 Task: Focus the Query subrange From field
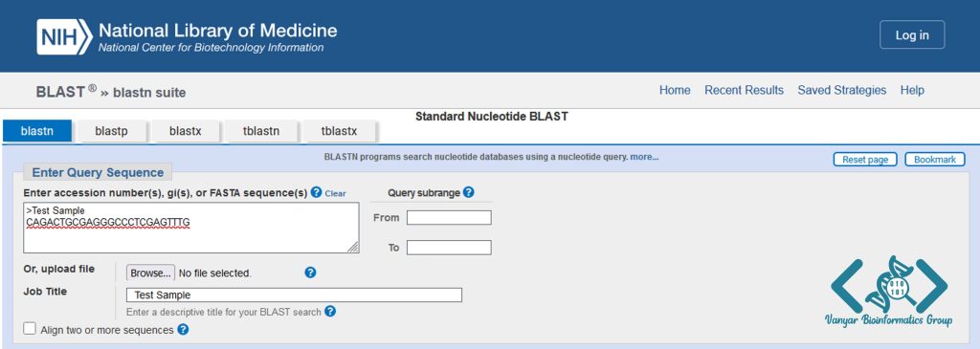[449, 217]
